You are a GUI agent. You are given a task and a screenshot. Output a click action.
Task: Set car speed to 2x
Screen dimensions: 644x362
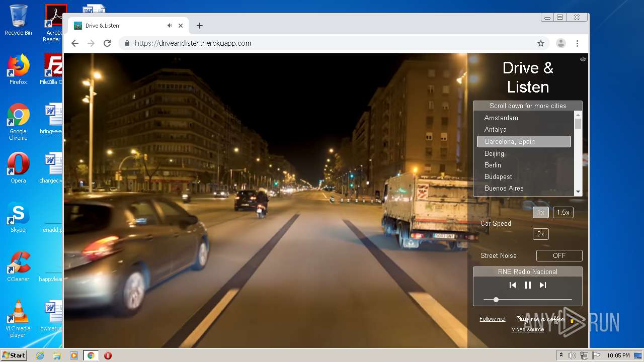point(540,234)
